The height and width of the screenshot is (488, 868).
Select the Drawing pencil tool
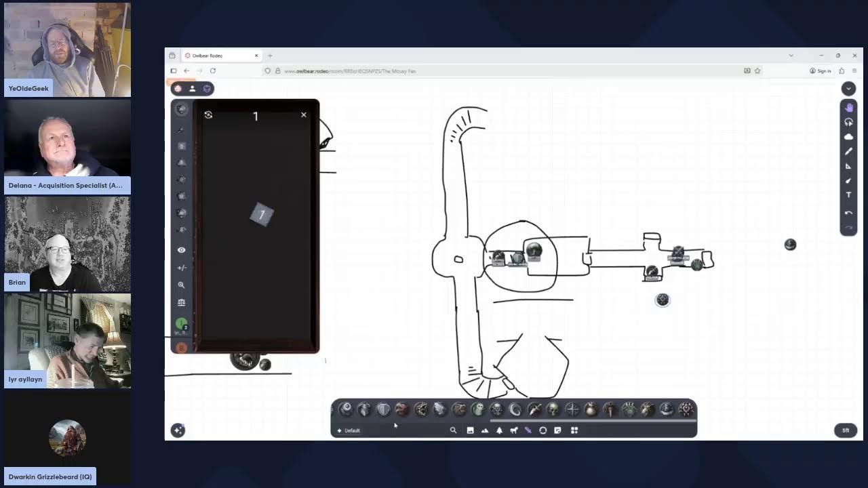coord(848,152)
